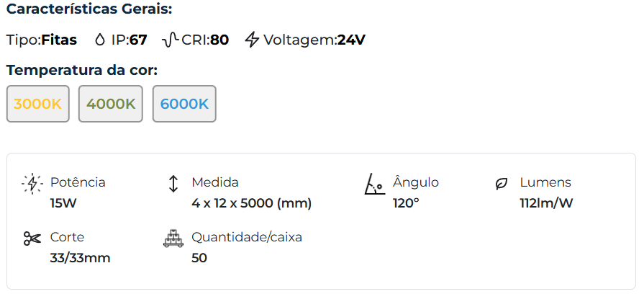Click the 4 x 12 x 5000 (mm) measurement
The height and width of the screenshot is (294, 644).
251,203
